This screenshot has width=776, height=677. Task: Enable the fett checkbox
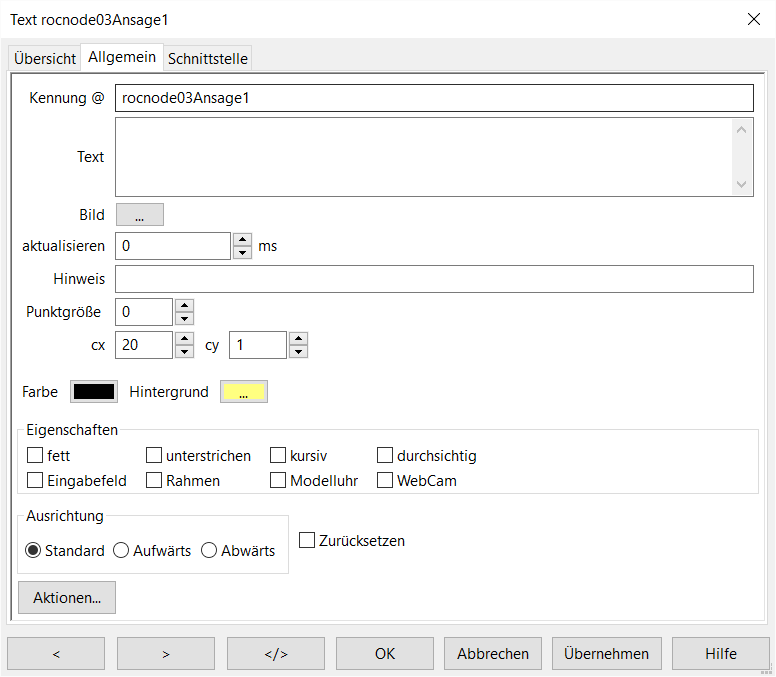point(35,456)
